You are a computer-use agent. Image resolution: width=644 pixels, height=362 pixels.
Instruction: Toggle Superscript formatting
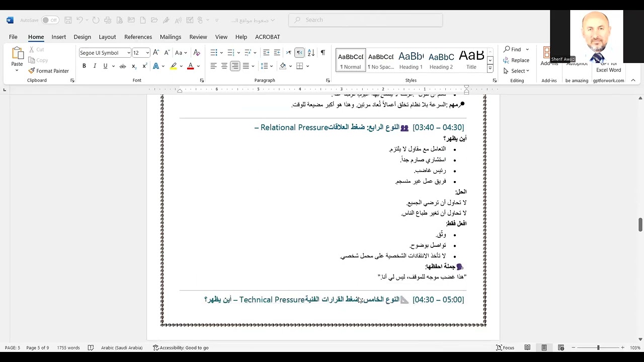(x=144, y=66)
